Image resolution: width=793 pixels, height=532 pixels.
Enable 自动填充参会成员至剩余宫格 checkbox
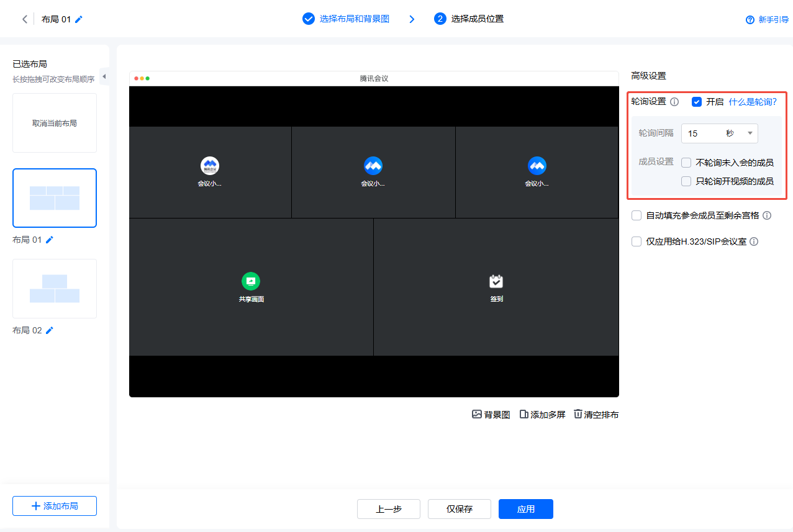[637, 215]
